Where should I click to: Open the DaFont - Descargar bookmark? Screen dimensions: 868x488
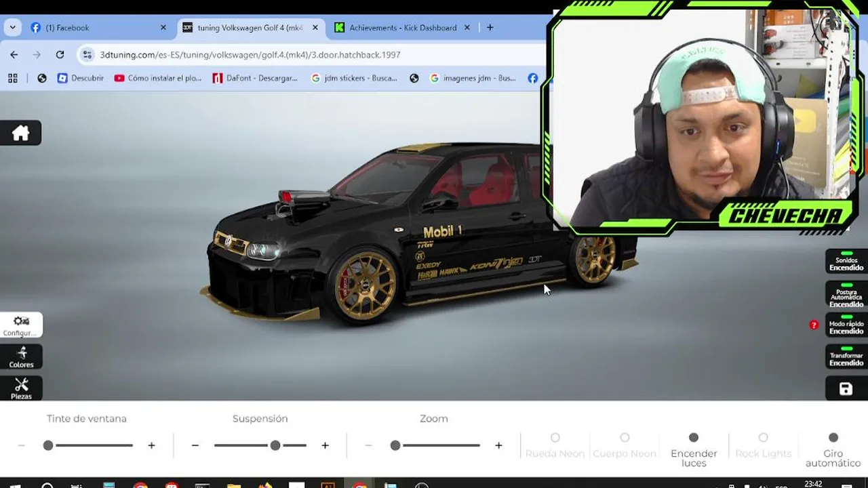255,78
